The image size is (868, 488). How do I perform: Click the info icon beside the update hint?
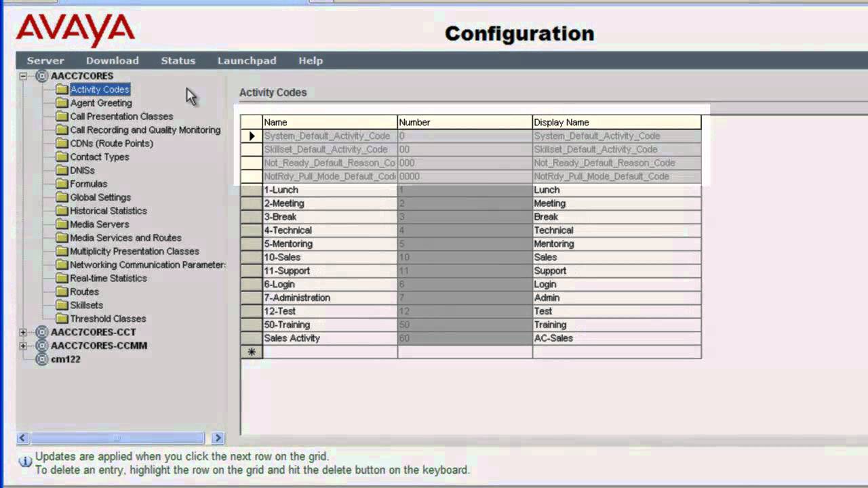pyautogui.click(x=25, y=461)
